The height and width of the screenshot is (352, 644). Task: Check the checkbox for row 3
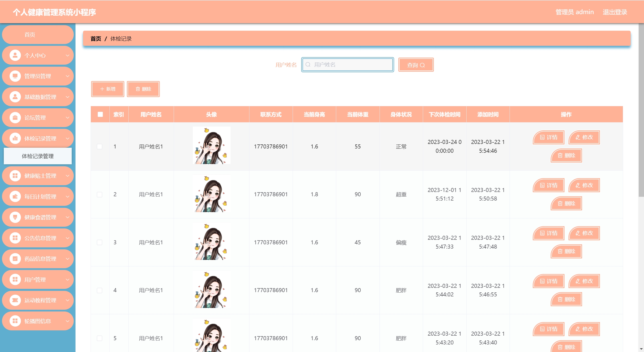100,242
